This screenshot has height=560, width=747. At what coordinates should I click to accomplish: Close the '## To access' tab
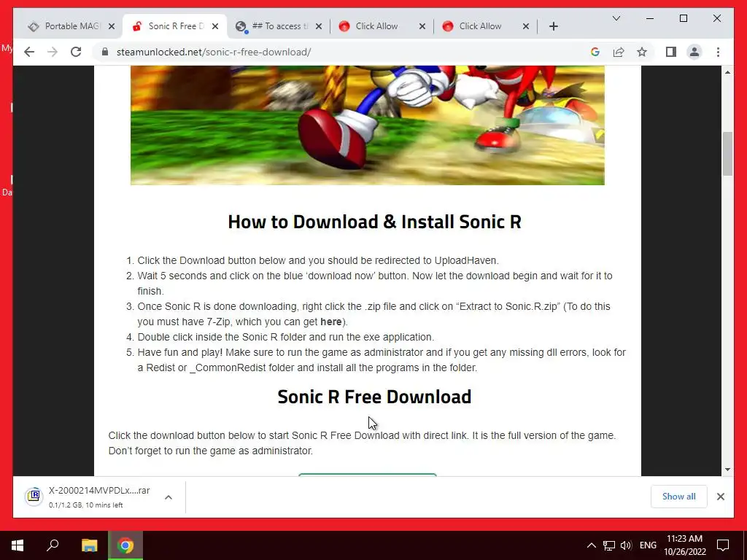pyautogui.click(x=319, y=26)
